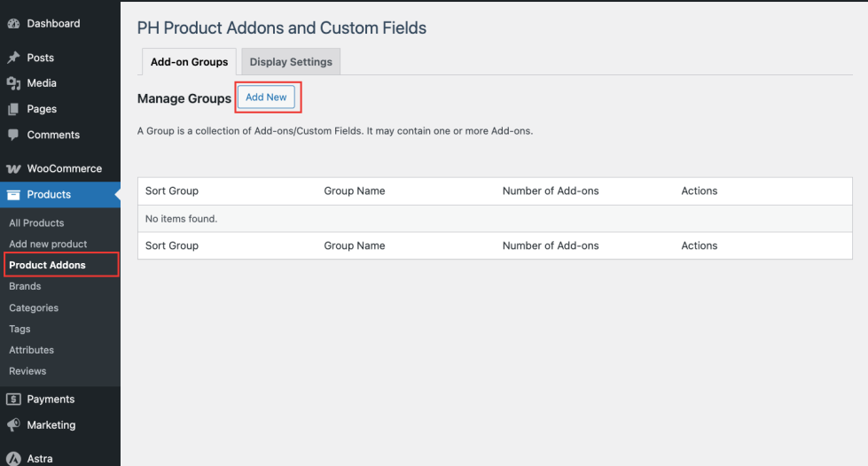Click the Astra logo icon
Viewport: 868px width, 466px height.
(x=14, y=459)
